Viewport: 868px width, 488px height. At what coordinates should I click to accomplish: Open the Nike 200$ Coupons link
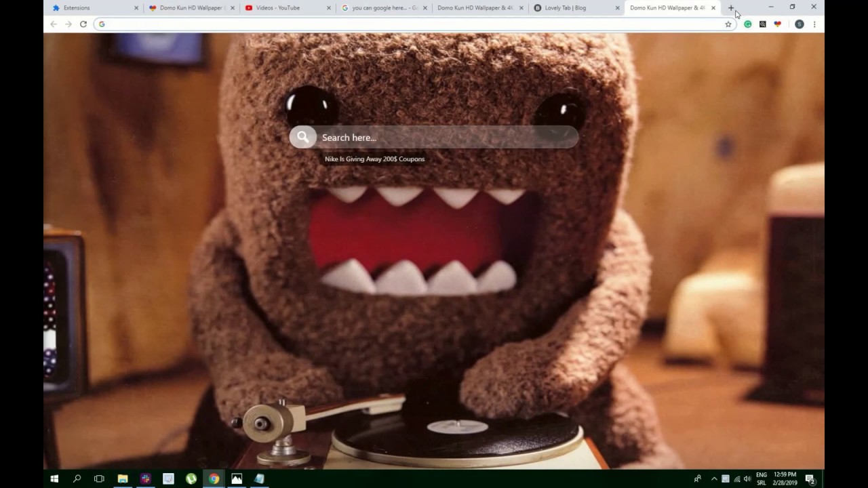tap(374, 159)
